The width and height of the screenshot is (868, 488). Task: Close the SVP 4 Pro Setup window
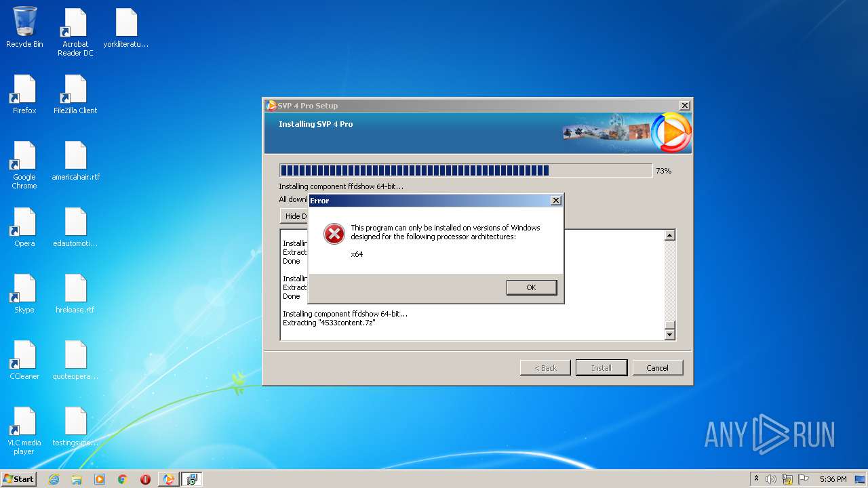coord(684,106)
